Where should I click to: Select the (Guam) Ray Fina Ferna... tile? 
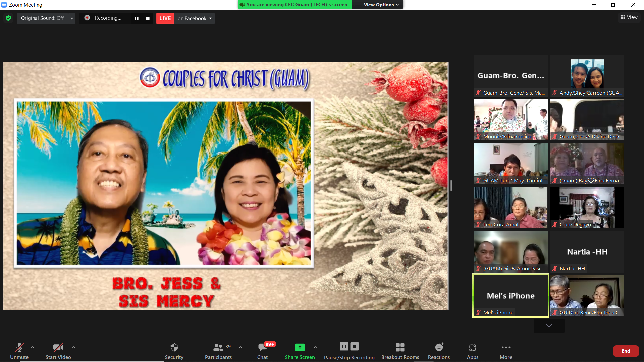click(587, 164)
